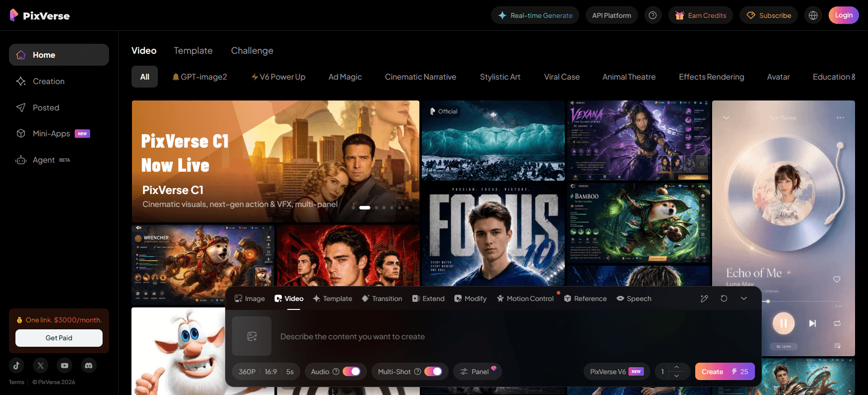Screen dimensions: 868x395
Task: Switch creation mode to Transition
Action: (382, 298)
